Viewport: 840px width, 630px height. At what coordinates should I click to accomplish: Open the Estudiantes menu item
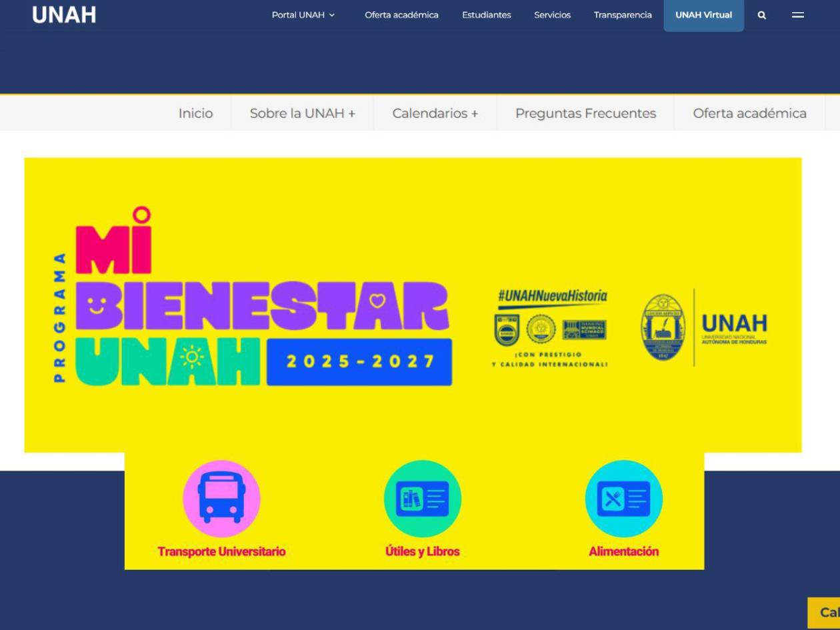tap(486, 14)
